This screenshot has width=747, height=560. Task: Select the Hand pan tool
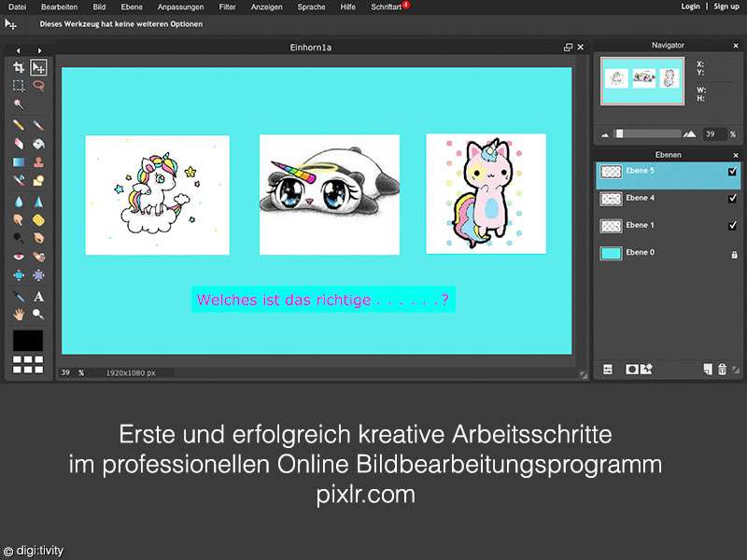click(18, 315)
